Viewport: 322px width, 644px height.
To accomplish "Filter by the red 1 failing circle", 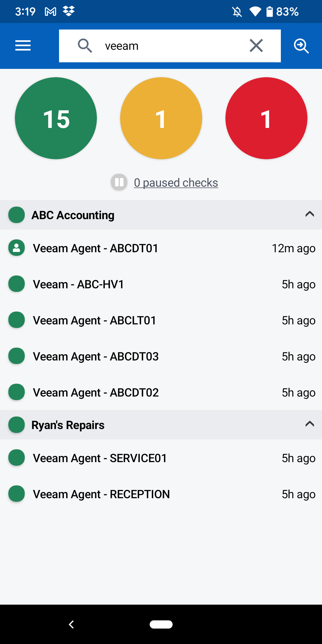I will (266, 118).
